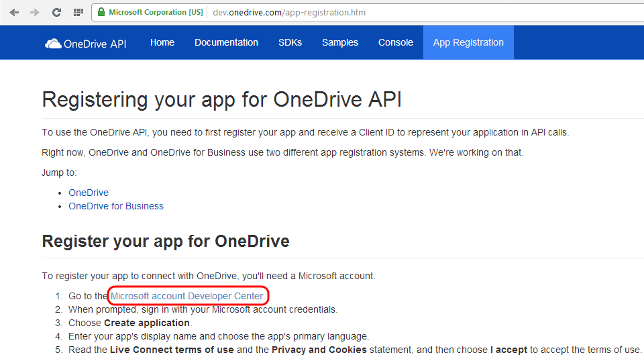644x361 pixels.
Task: Open the Home navigation tab
Action: tap(162, 42)
